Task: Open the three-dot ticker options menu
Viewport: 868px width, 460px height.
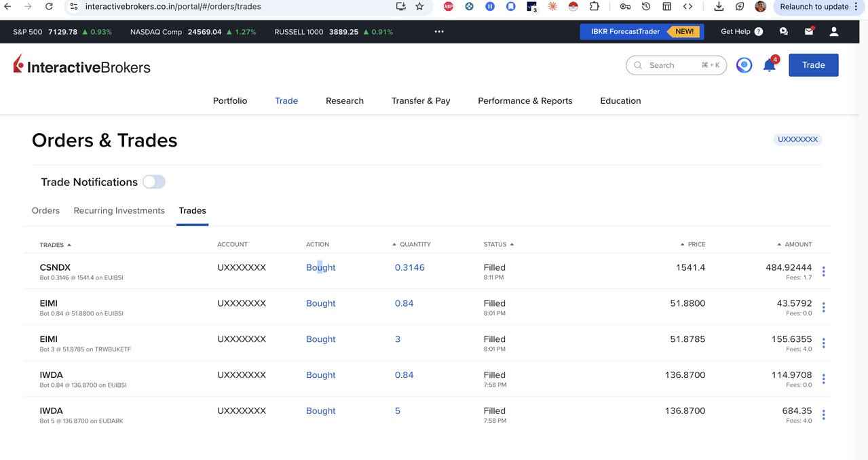Action: pyautogui.click(x=439, y=31)
